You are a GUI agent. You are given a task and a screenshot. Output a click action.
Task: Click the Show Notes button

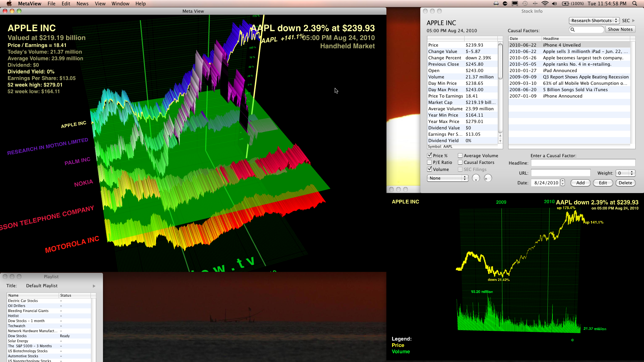coord(620,29)
